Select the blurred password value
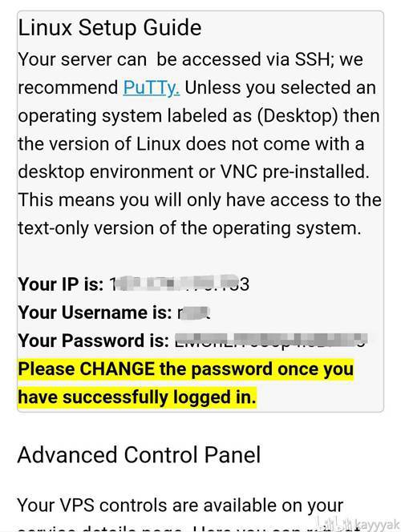The height and width of the screenshot is (532, 401). click(270, 341)
